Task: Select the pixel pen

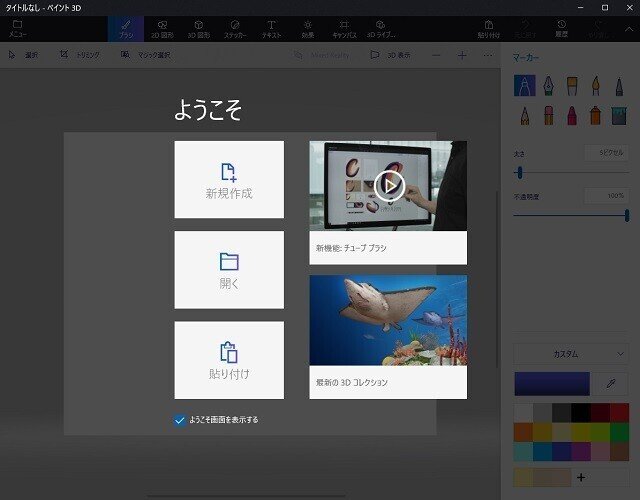Action: (619, 85)
